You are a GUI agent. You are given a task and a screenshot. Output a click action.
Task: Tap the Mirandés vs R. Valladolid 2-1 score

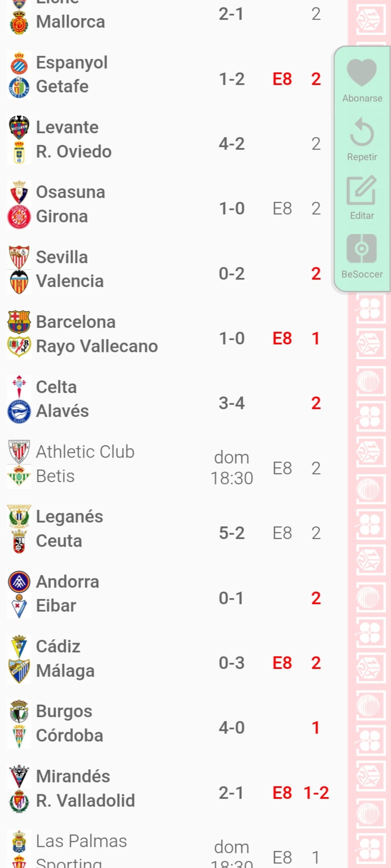point(231,793)
